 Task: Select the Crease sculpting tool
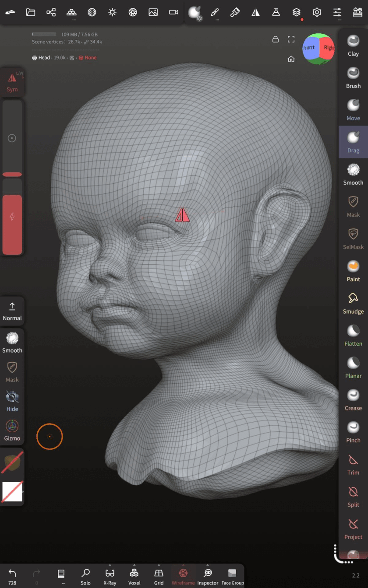pyautogui.click(x=353, y=399)
